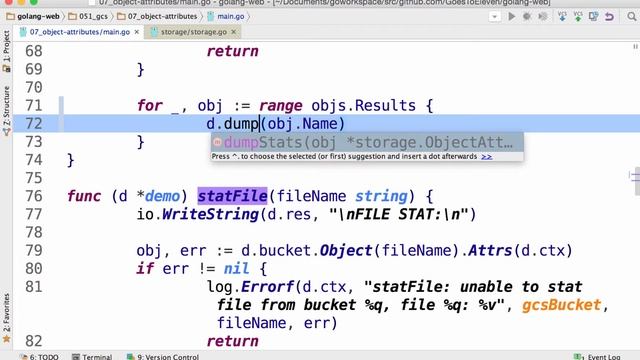
Task: Click the editor inspection status indicator
Action: point(635,47)
